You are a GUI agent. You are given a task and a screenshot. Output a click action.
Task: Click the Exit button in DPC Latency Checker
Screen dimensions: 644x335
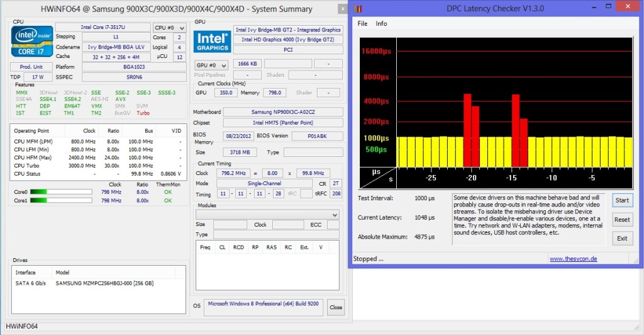622,239
